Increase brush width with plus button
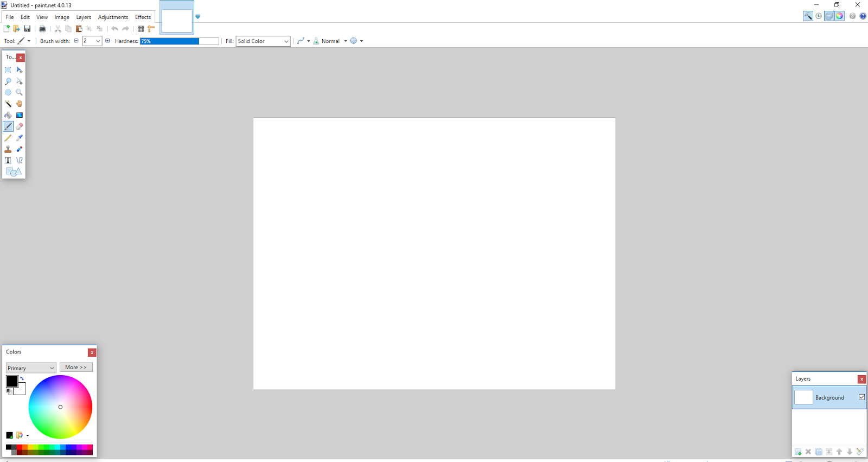This screenshot has height=462, width=868. [x=107, y=41]
